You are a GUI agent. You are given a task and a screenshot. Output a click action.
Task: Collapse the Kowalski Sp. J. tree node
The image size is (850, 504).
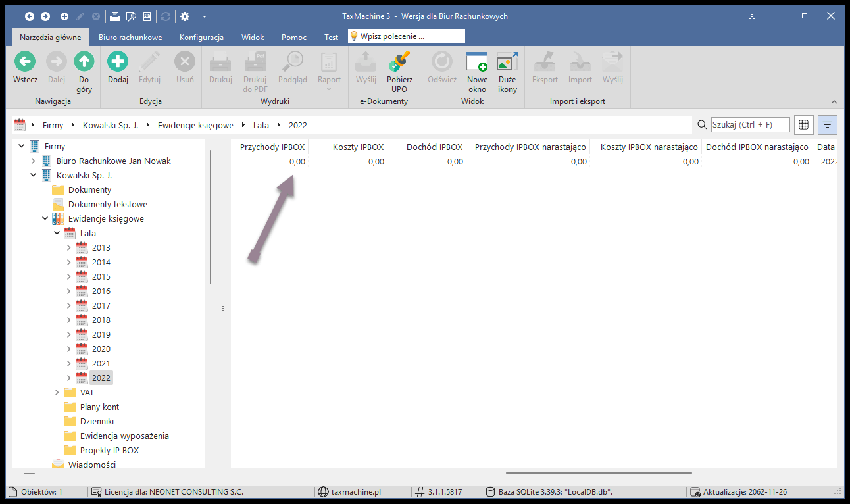coord(34,176)
